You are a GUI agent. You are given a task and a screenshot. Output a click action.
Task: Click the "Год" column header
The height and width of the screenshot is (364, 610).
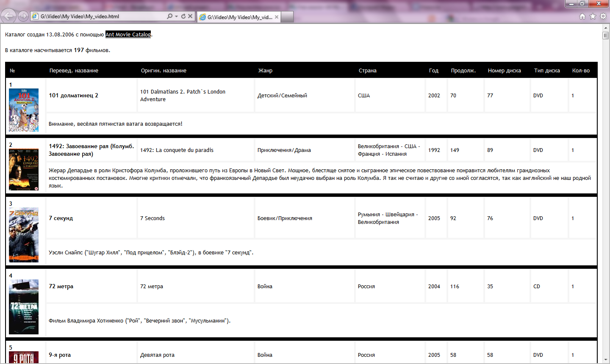point(434,71)
